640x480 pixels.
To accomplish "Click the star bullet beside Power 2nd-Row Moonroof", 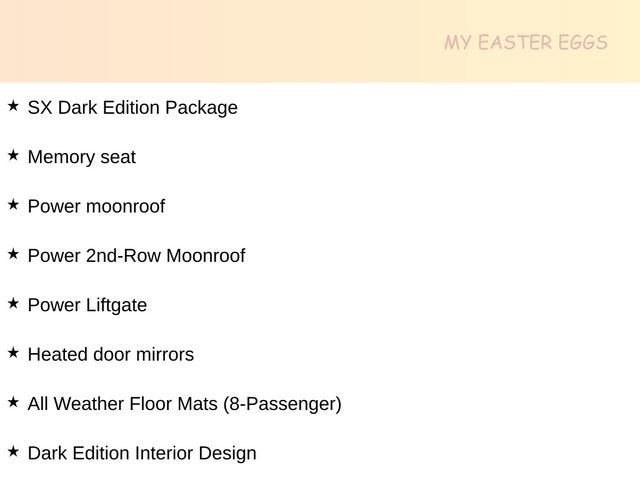I will coord(13,254).
